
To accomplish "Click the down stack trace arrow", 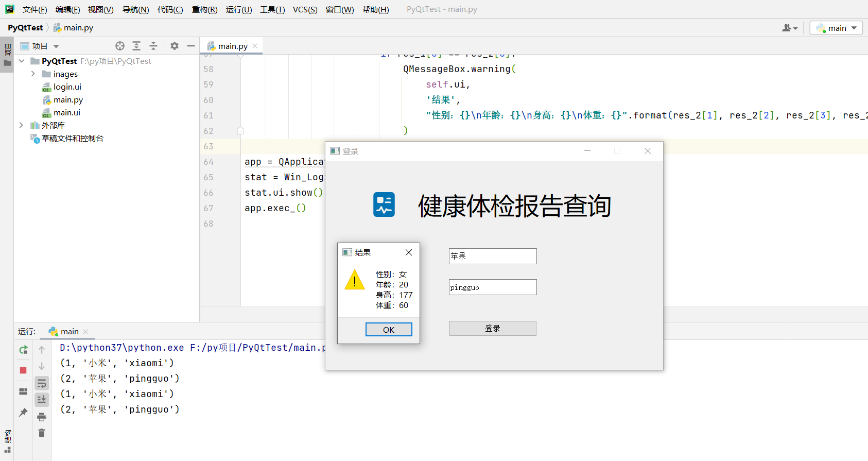I will click(42, 366).
